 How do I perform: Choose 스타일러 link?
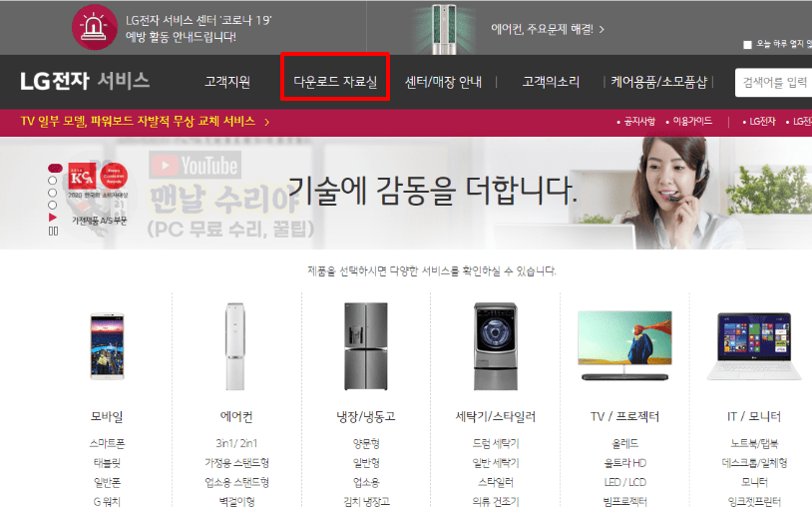[496, 482]
